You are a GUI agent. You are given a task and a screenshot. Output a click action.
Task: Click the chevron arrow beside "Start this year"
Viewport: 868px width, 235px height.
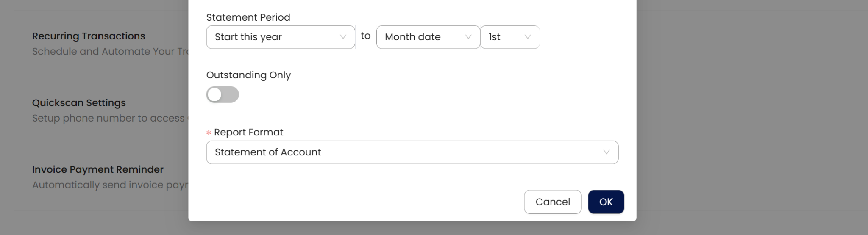343,37
